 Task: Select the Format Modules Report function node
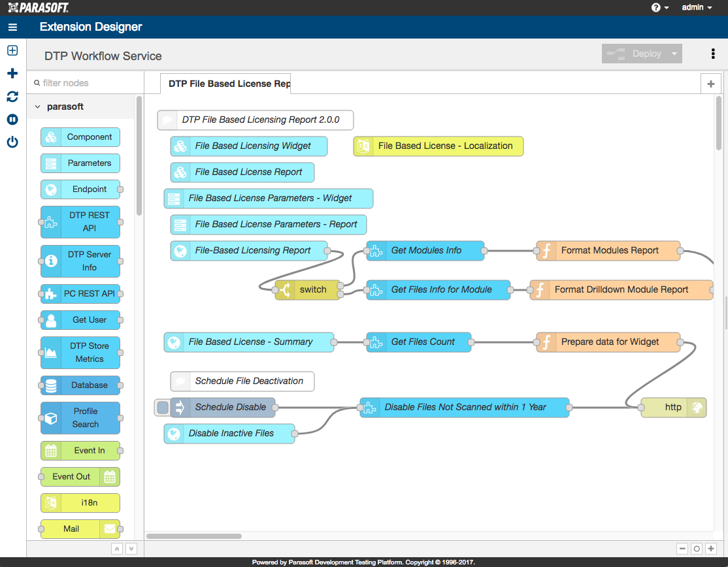[x=608, y=251]
